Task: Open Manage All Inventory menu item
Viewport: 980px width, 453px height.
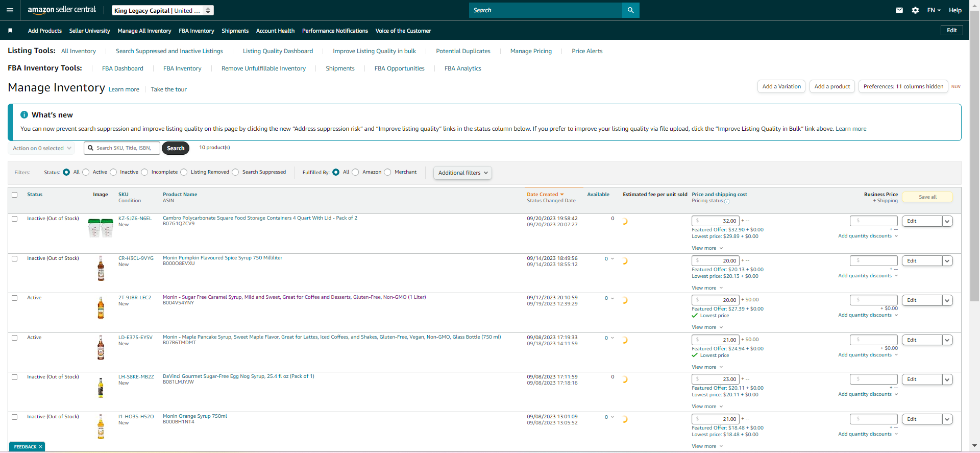Action: point(144,31)
